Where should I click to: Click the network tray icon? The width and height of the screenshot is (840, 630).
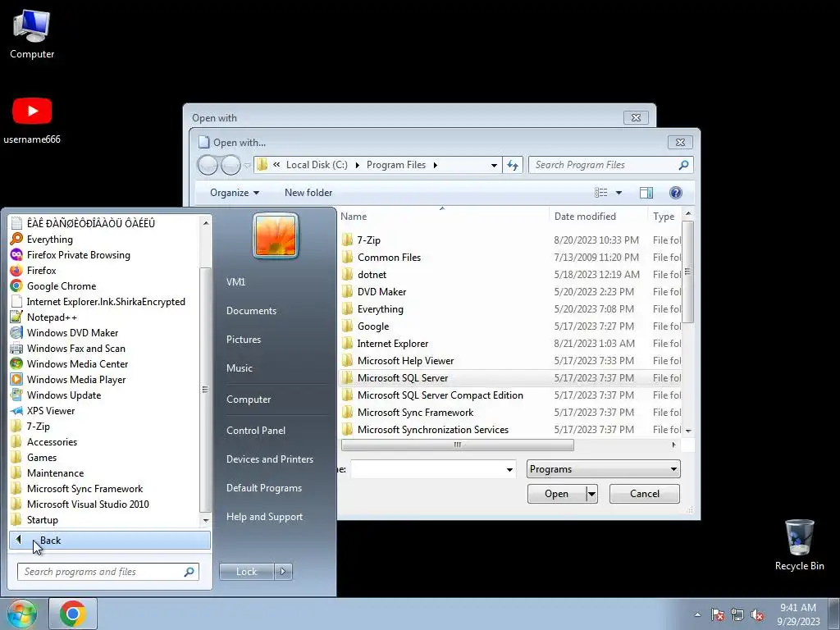click(x=737, y=614)
